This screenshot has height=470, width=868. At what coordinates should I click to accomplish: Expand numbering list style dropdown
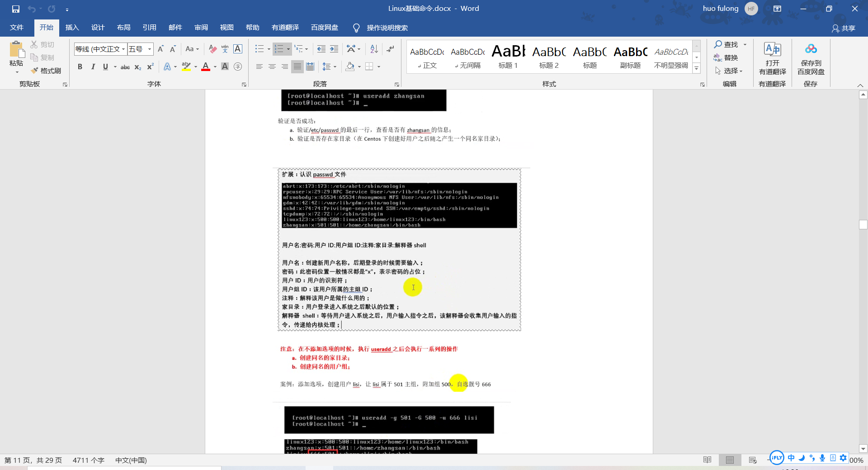tap(288, 49)
